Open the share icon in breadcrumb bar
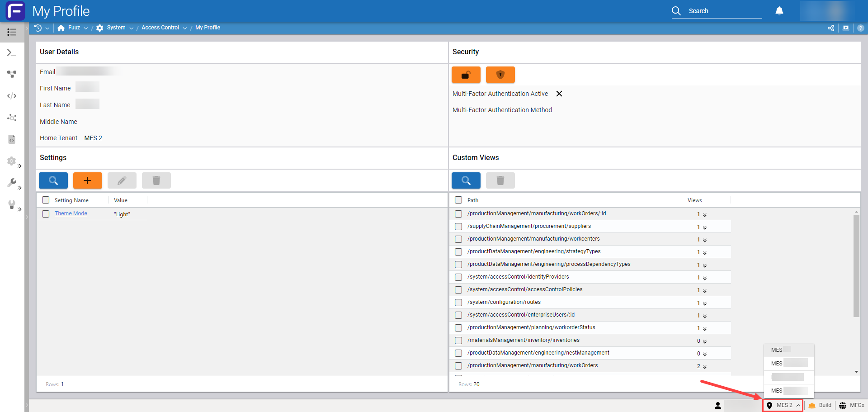 830,28
